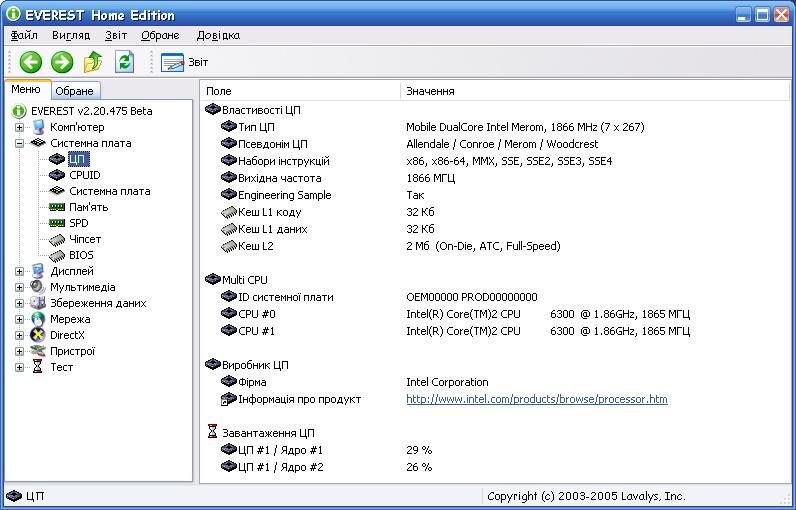Select the Псевдонім ЦП row

[495, 144]
